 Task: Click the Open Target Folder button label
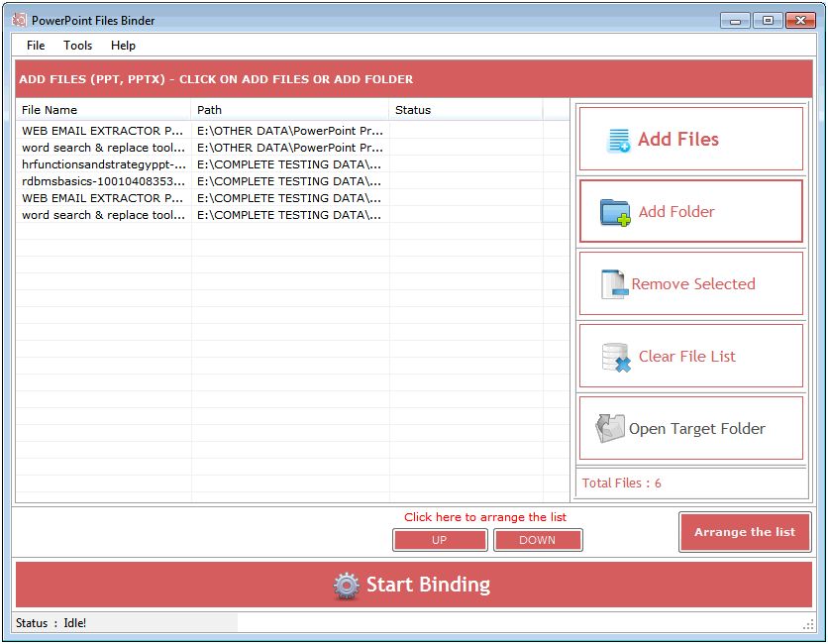697,428
